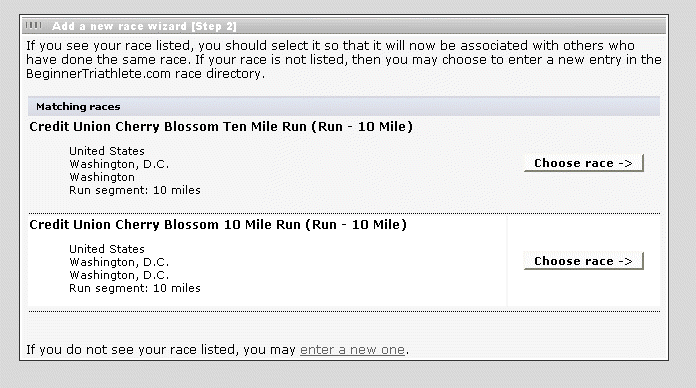This screenshot has height=388, width=696.
Task: Click the intro paragraph beginning 'If you see your race listed'
Action: pyautogui.click(x=344, y=59)
